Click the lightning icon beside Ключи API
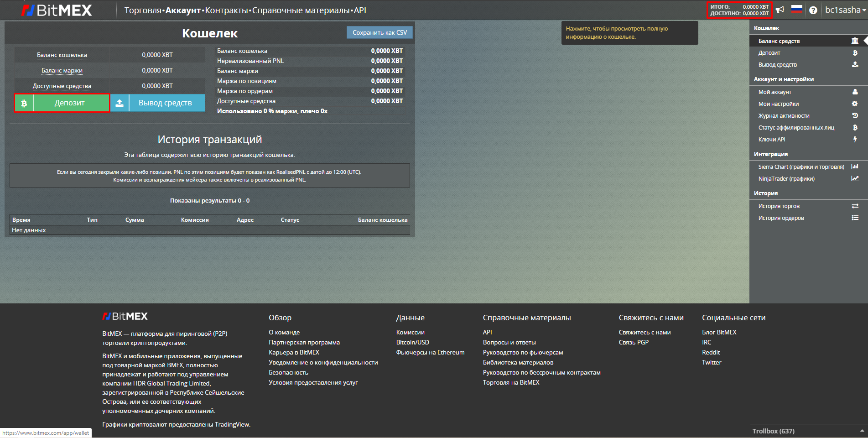The width and height of the screenshot is (868, 438). [x=855, y=140]
